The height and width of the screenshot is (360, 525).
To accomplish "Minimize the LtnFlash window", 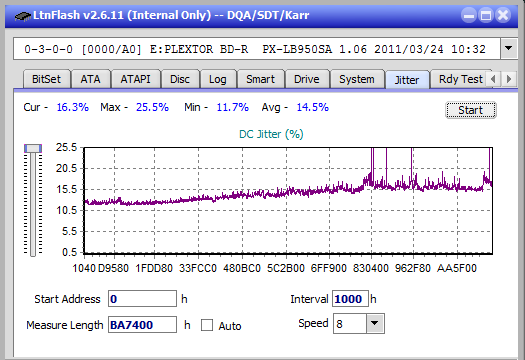I will pos(469,15).
